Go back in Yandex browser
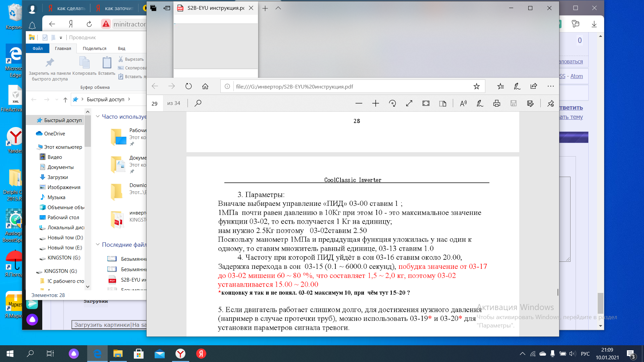Image resolution: width=644 pixels, height=362 pixels. [x=52, y=24]
